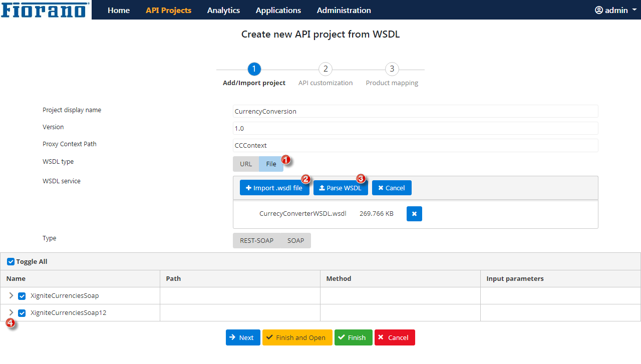Click the Next button
This screenshot has width=641, height=364.
(x=243, y=337)
